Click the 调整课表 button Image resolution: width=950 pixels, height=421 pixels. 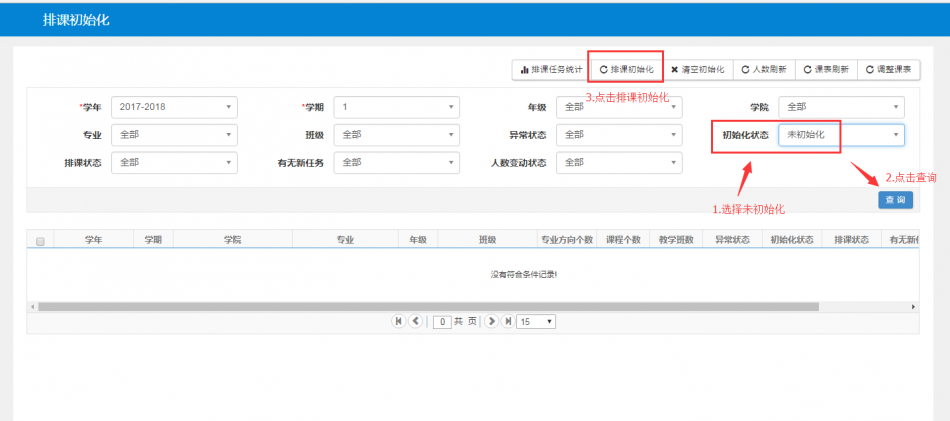(x=888, y=70)
